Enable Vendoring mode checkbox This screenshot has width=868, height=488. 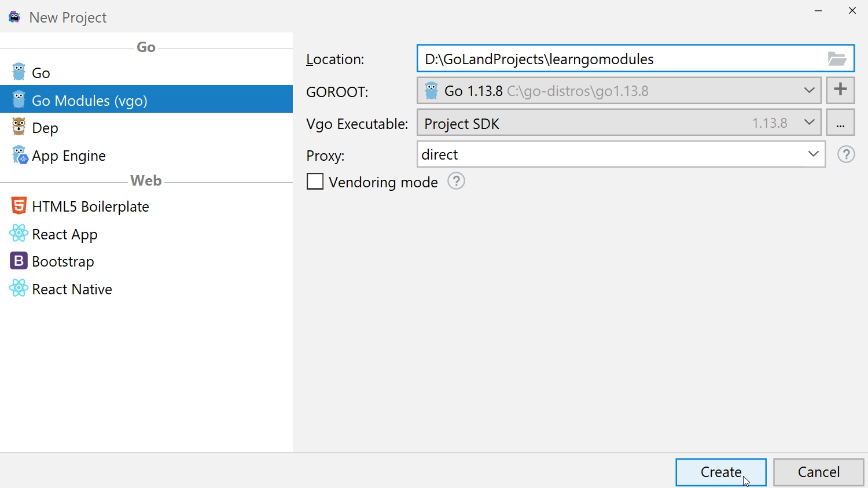315,182
